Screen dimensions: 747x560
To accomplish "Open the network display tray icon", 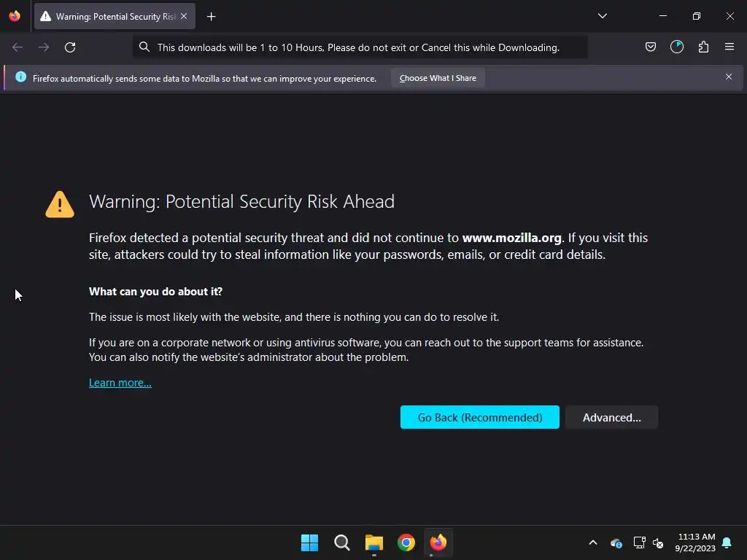I will click(x=639, y=542).
